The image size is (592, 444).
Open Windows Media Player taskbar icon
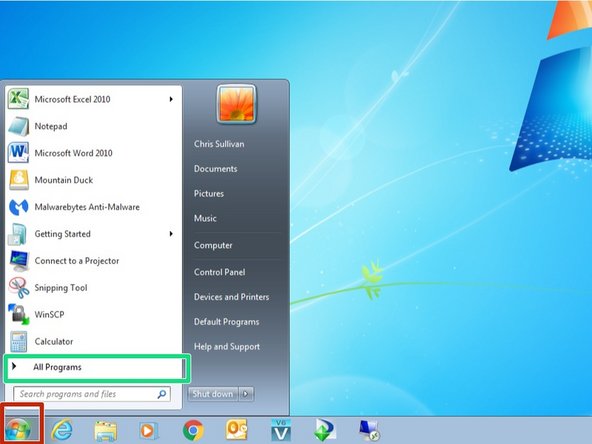click(x=148, y=431)
